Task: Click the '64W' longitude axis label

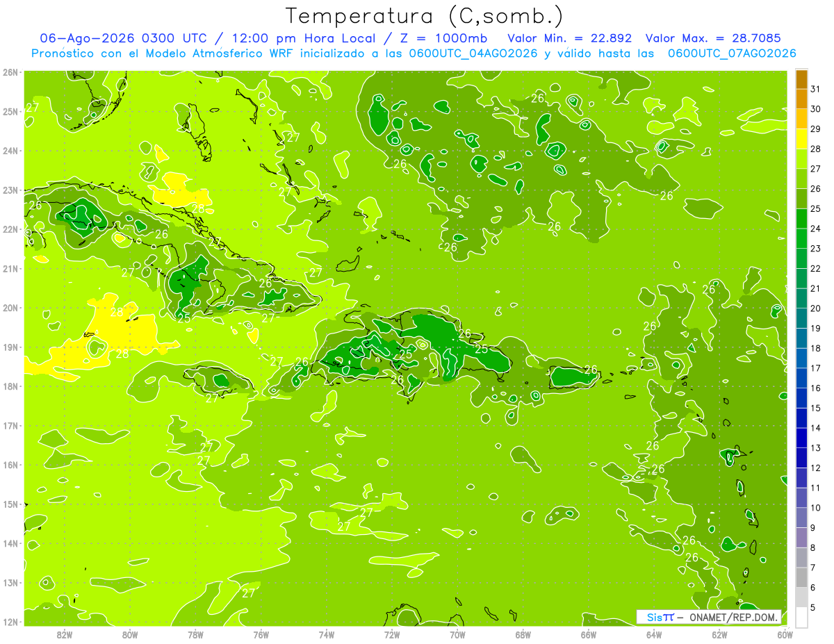Action: point(654,634)
